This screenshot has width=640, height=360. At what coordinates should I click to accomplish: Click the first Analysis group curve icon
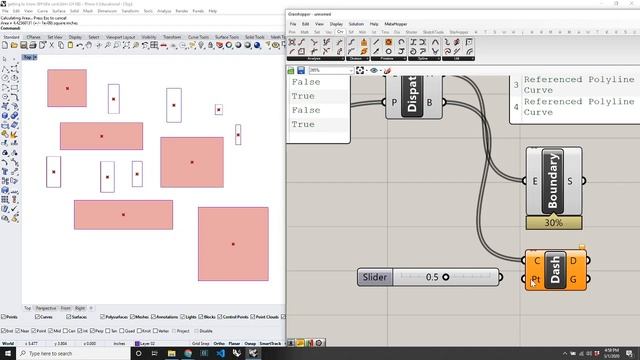pyautogui.click(x=292, y=42)
